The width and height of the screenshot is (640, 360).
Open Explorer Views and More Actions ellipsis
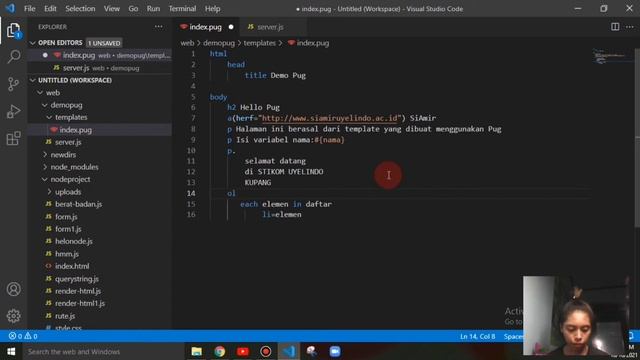[158, 27]
